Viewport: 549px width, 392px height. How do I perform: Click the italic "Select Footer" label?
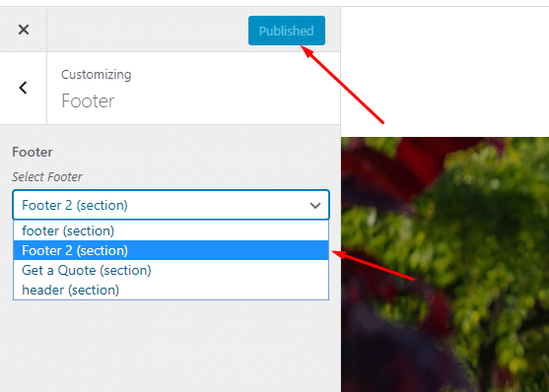tap(47, 176)
